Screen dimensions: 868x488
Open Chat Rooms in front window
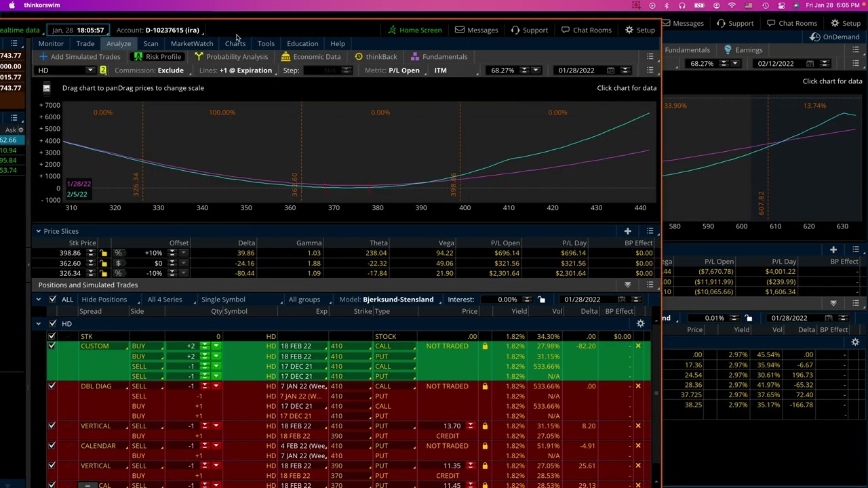click(587, 30)
